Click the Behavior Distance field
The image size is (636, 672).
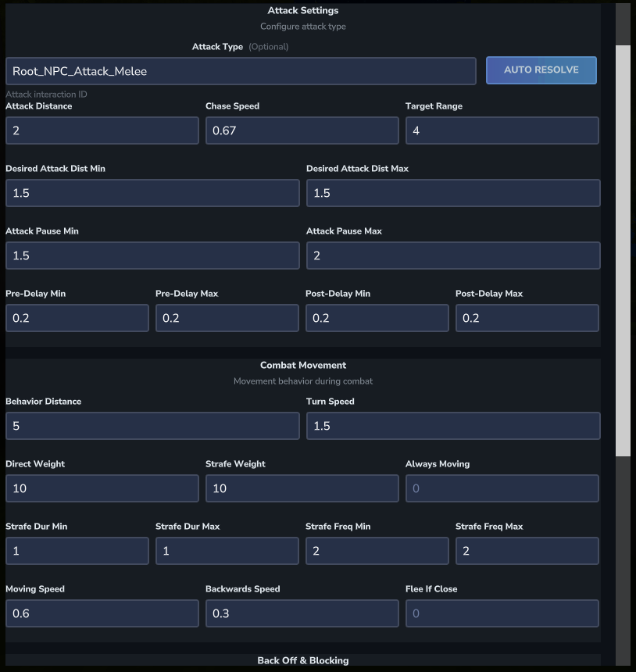[x=152, y=426]
